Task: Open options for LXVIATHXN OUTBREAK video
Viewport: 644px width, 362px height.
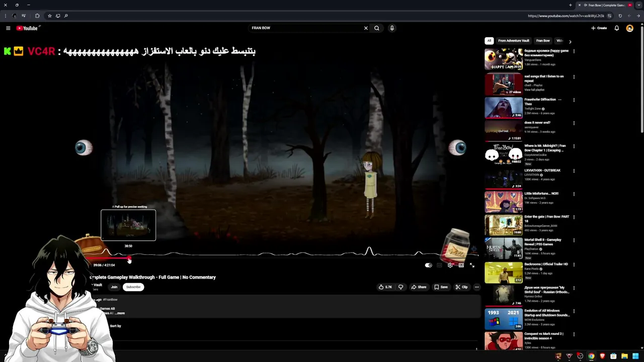Action: [x=574, y=171]
